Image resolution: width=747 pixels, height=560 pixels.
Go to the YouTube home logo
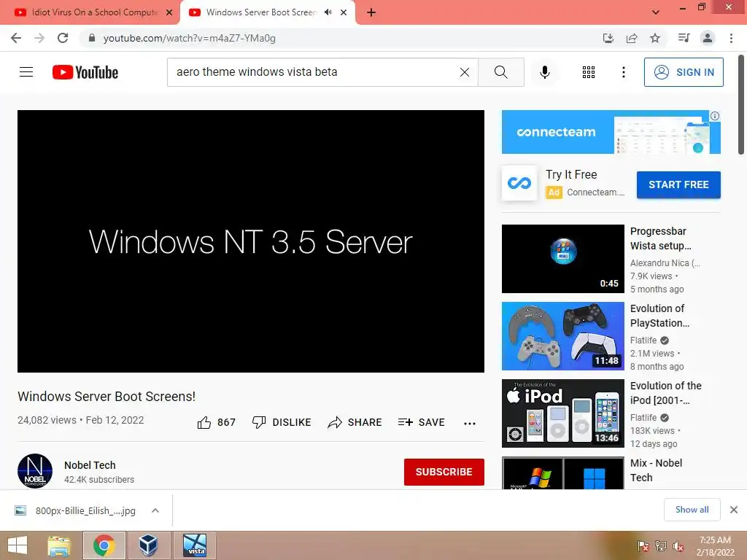click(x=85, y=72)
